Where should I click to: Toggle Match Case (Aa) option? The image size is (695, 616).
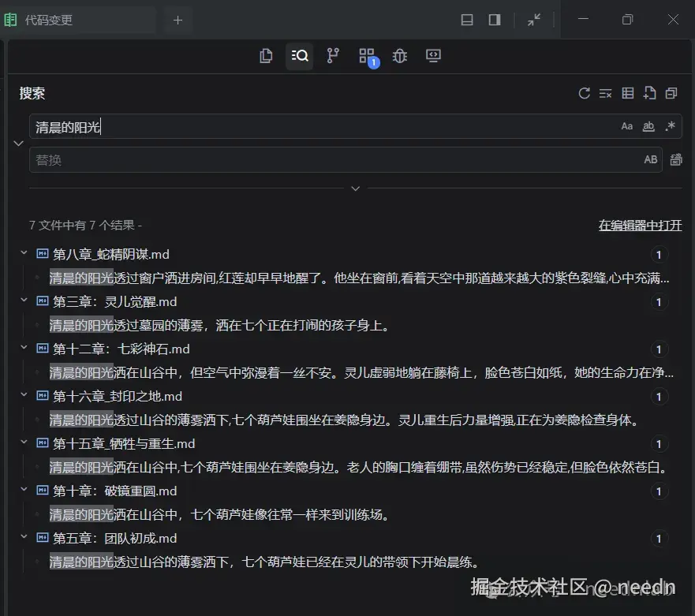626,126
